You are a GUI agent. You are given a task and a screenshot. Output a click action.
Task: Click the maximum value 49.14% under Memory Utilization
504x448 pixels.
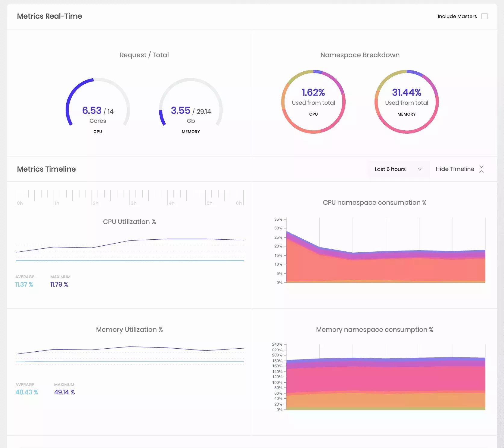(64, 392)
